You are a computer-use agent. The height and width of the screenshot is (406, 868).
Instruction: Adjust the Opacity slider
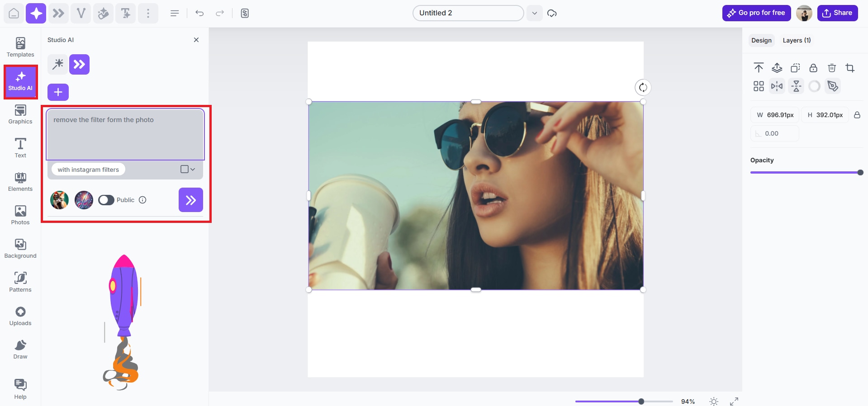click(x=806, y=172)
